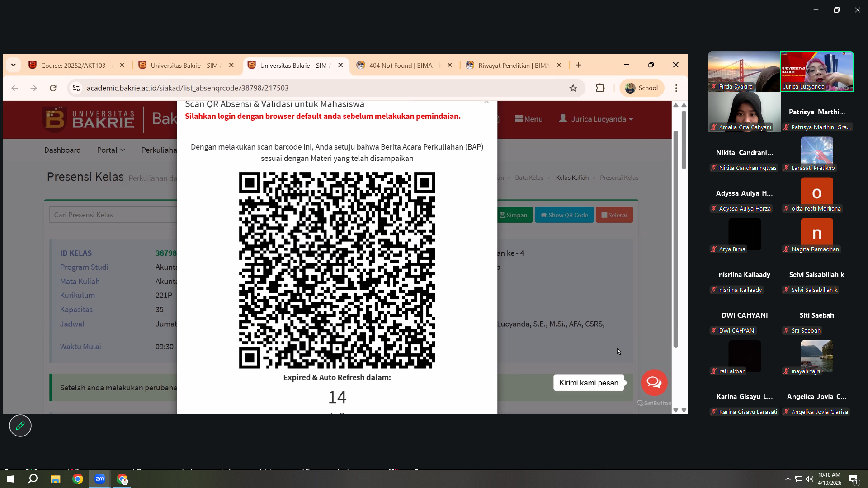Open second Chrome profile taskbar icon

pyautogui.click(x=123, y=479)
